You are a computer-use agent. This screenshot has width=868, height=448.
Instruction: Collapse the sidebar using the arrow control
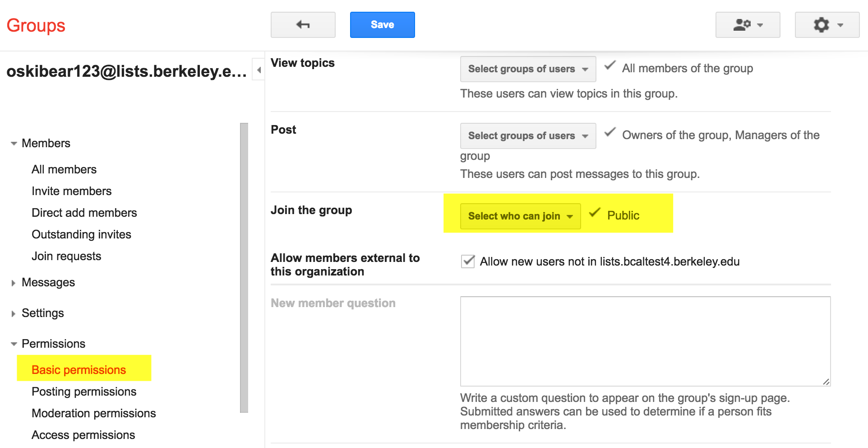[x=258, y=70]
